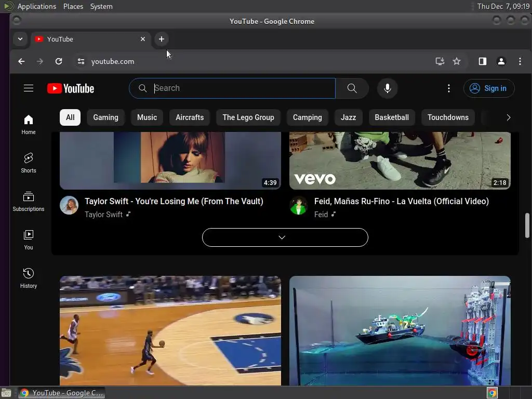Click the YouTube logo
Screen dimensions: 532x399
[71, 88]
